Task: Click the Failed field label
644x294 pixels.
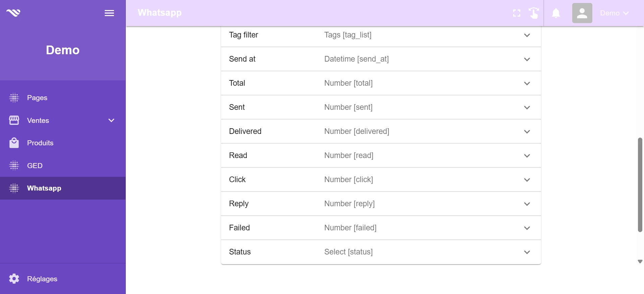Action: pos(239,228)
